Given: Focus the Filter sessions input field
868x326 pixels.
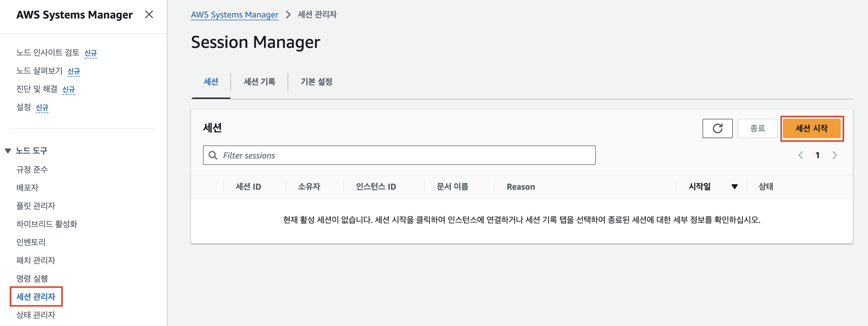Looking at the screenshot, I should pyautogui.click(x=399, y=155).
